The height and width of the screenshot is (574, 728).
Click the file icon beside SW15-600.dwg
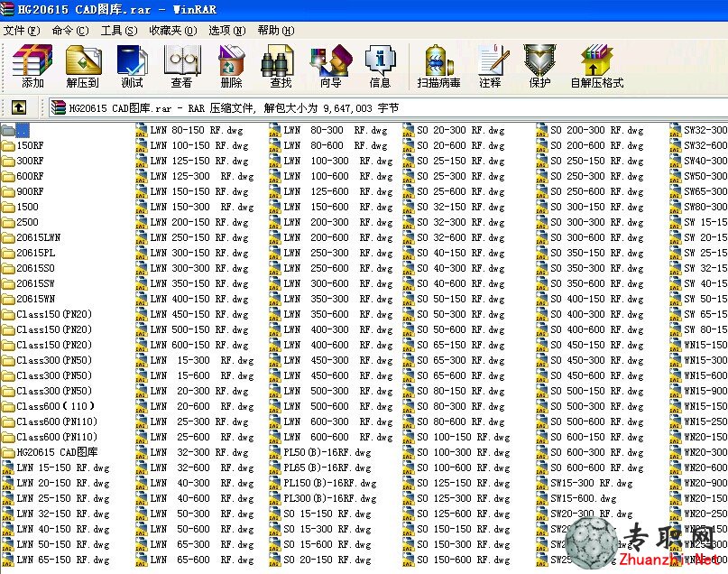pyautogui.click(x=542, y=499)
